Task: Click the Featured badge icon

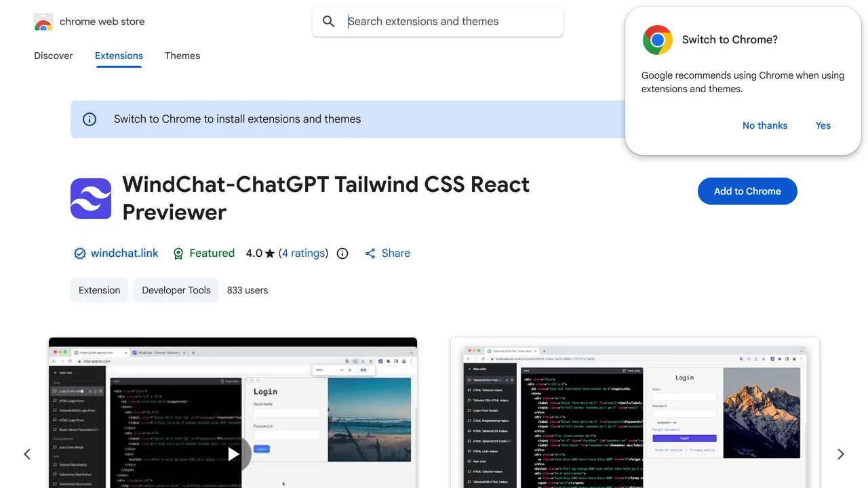Action: [x=178, y=253]
